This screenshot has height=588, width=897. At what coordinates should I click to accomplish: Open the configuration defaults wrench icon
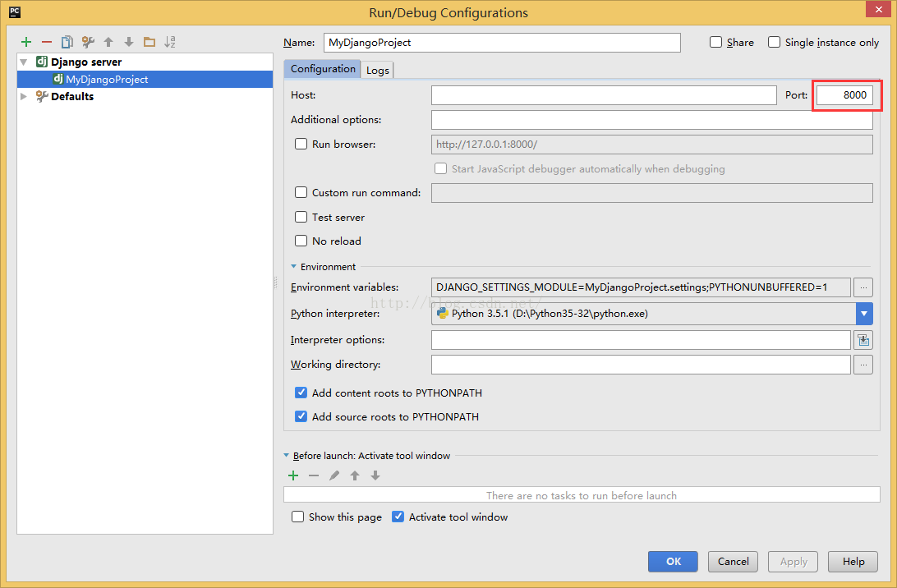click(88, 42)
